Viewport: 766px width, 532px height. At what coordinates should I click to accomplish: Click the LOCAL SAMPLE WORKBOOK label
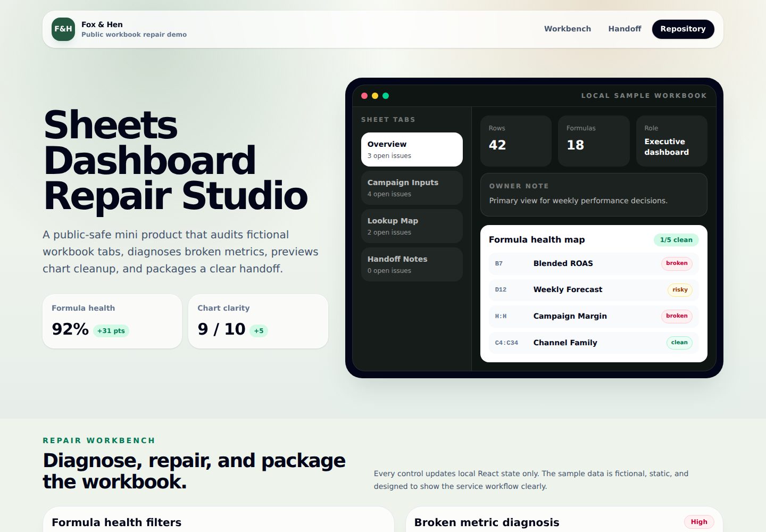644,96
